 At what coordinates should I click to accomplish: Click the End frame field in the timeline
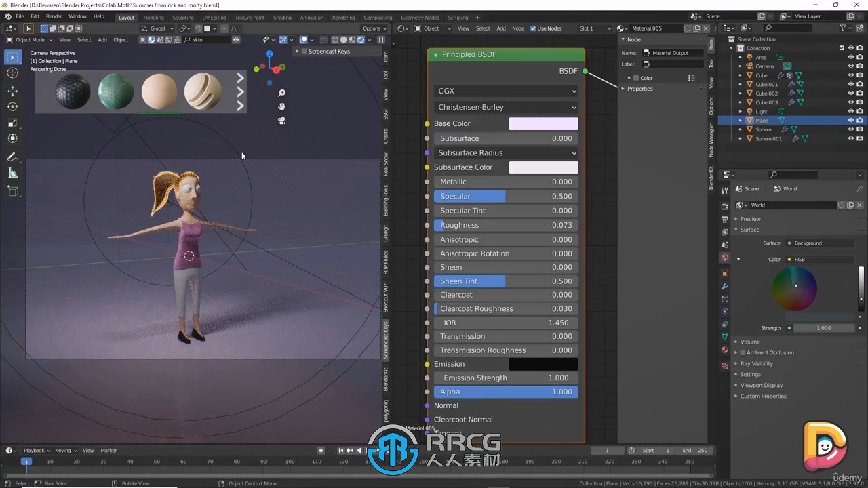694,451
